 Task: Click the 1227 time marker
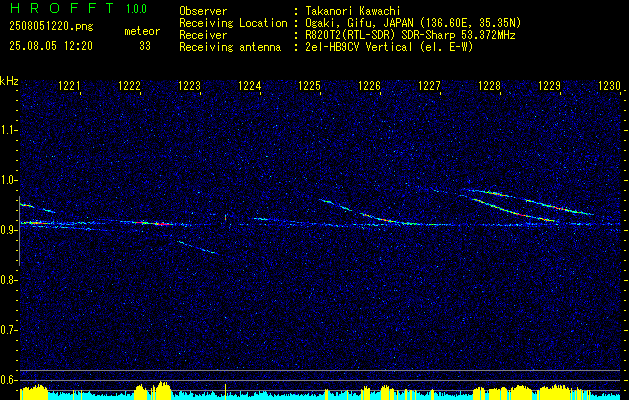[430, 86]
